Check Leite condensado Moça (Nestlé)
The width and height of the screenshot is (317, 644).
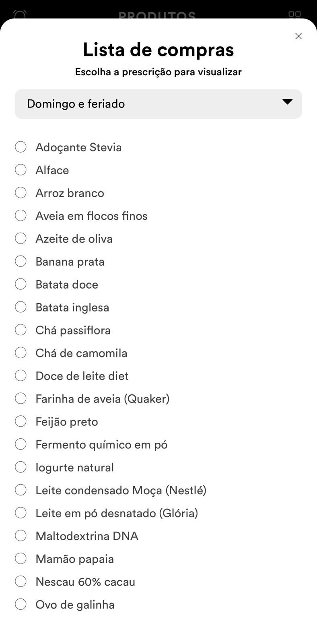tap(21, 490)
